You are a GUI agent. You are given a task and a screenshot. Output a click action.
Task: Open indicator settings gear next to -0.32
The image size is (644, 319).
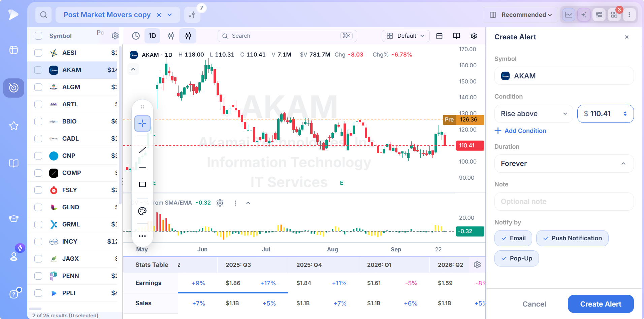(220, 203)
